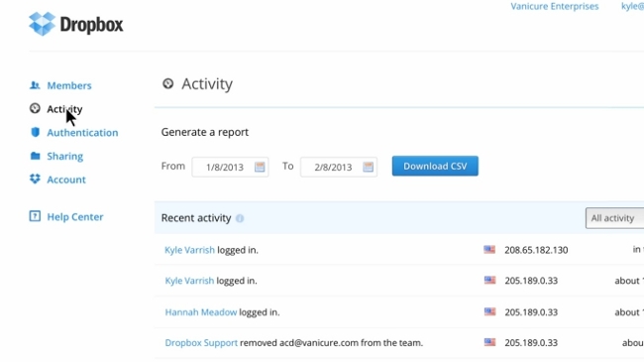The image size is (644, 362).
Task: Select Activity in the sidebar
Action: (64, 109)
